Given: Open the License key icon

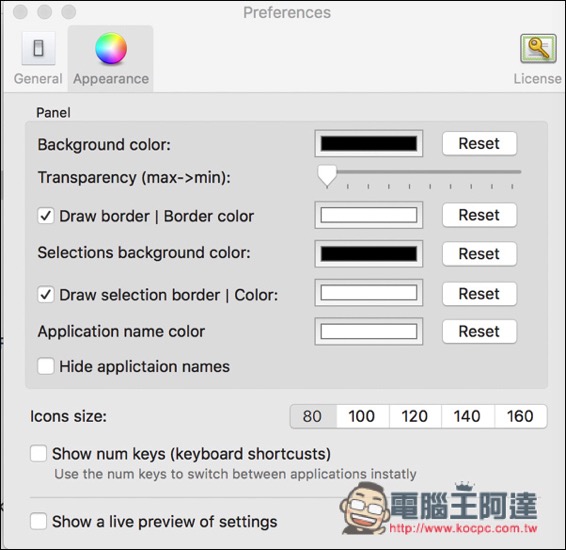Looking at the screenshot, I should [x=538, y=48].
